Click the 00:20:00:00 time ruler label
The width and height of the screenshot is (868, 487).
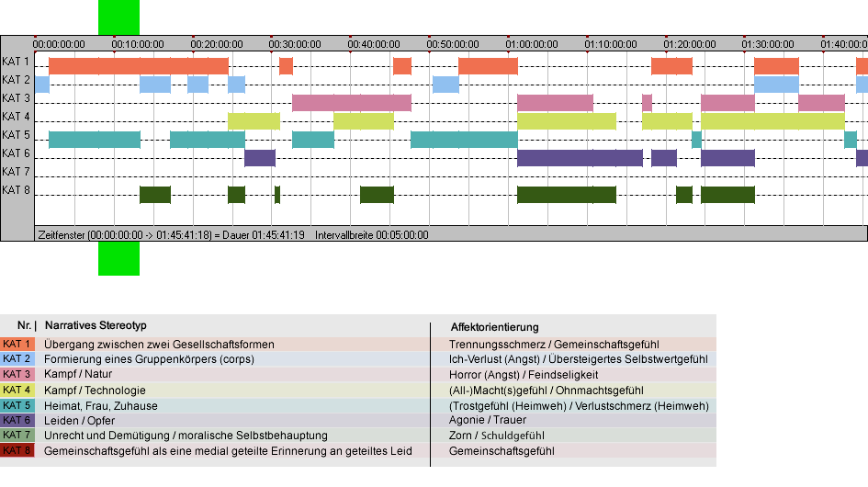pos(217,44)
